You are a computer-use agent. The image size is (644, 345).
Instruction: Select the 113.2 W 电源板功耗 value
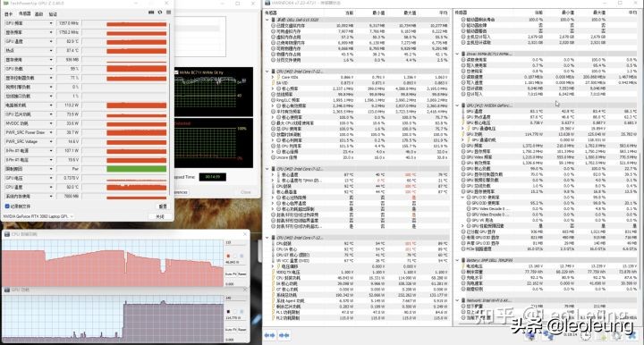[68, 105]
